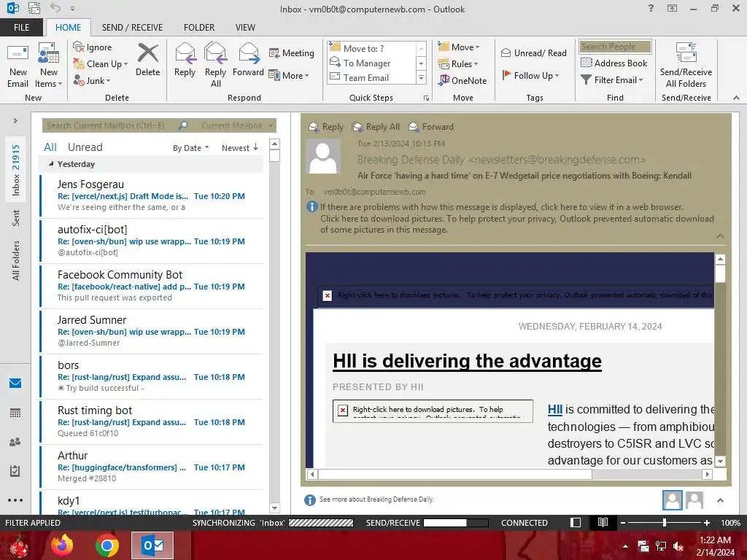
Task: Click Reply in the reading pane
Action: point(326,127)
